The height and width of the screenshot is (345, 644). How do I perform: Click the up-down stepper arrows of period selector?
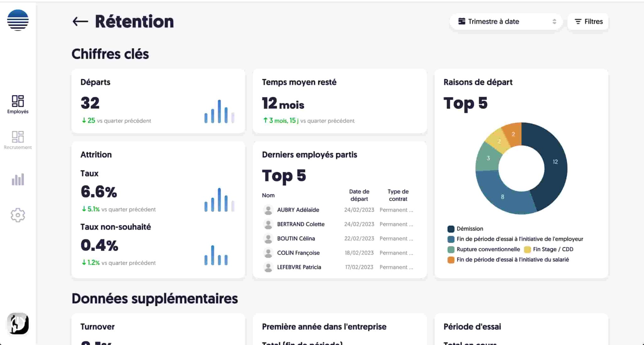click(554, 21)
